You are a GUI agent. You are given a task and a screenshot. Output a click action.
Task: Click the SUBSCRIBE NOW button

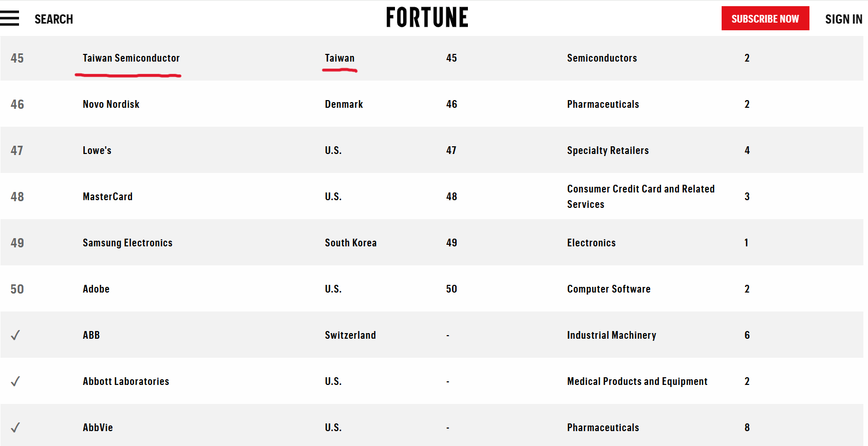pyautogui.click(x=765, y=18)
